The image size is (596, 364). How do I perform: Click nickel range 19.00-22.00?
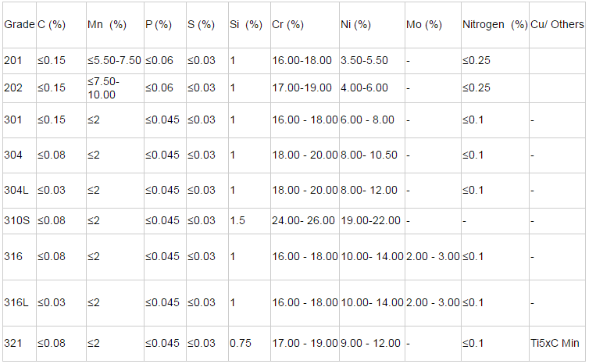point(370,220)
